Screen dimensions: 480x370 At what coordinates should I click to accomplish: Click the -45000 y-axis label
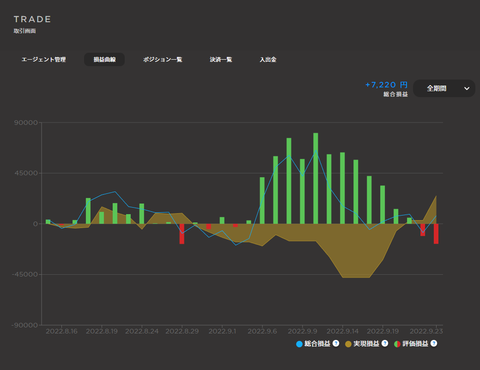point(25,274)
